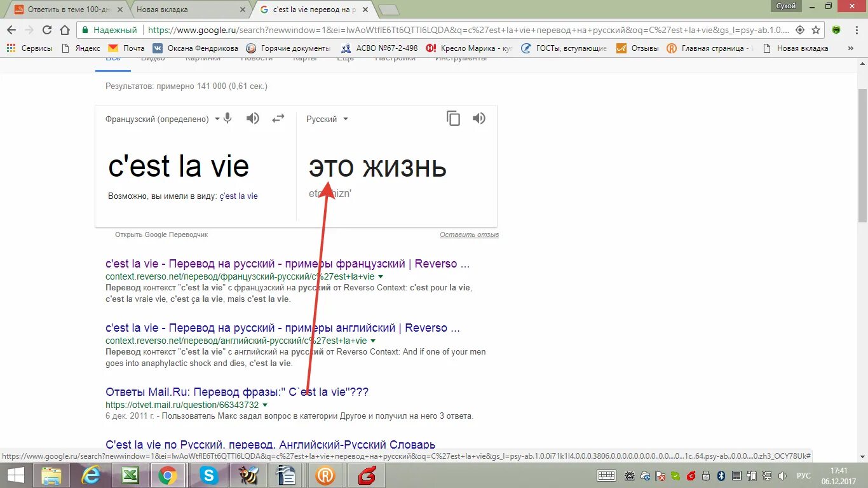Open the target language dropdown Русский
Viewport: 868px width, 488px height.
(327, 119)
